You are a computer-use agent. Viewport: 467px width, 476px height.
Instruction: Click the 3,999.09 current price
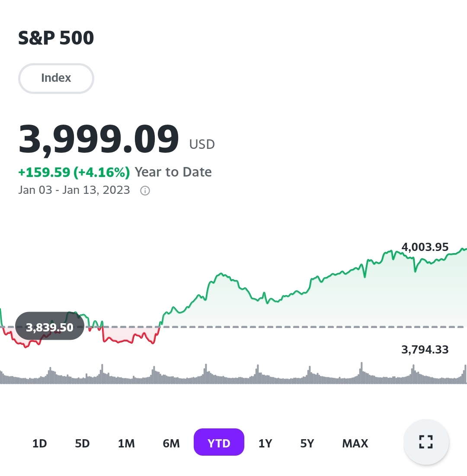99,139
